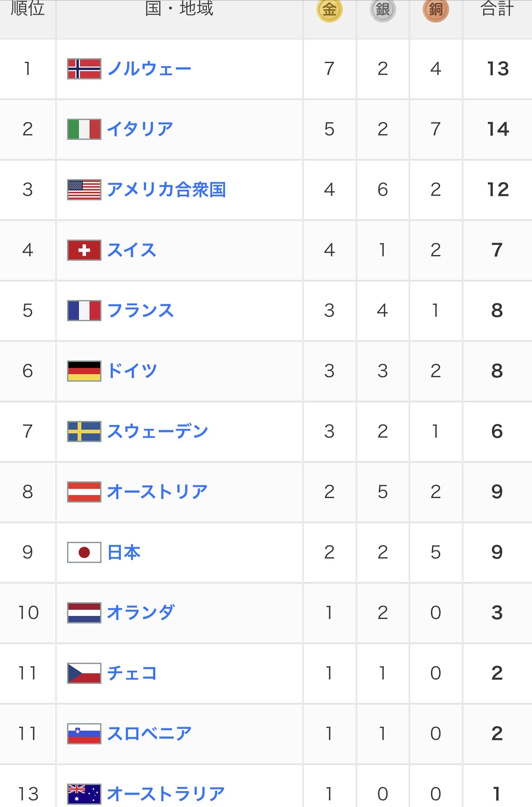Click the United States flag icon

point(84,190)
